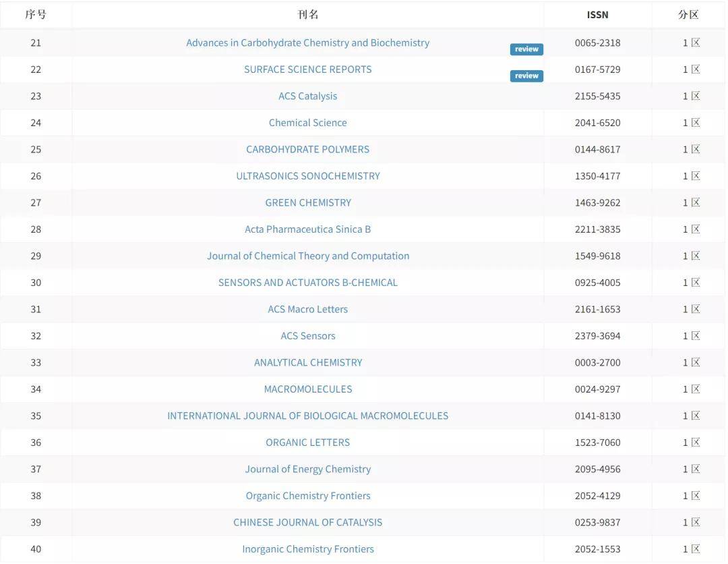Image resolution: width=728 pixels, height=564 pixels.
Task: Click the ISSN column header
Action: point(597,15)
